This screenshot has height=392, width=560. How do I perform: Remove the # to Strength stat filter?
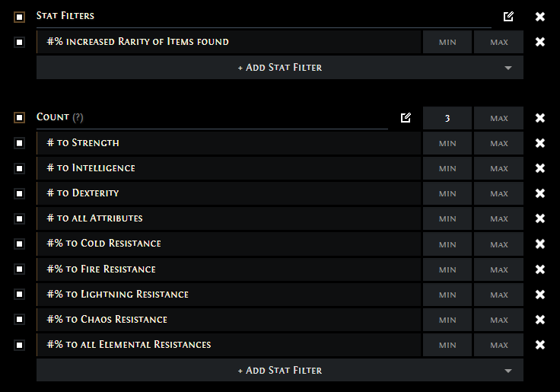tap(540, 143)
